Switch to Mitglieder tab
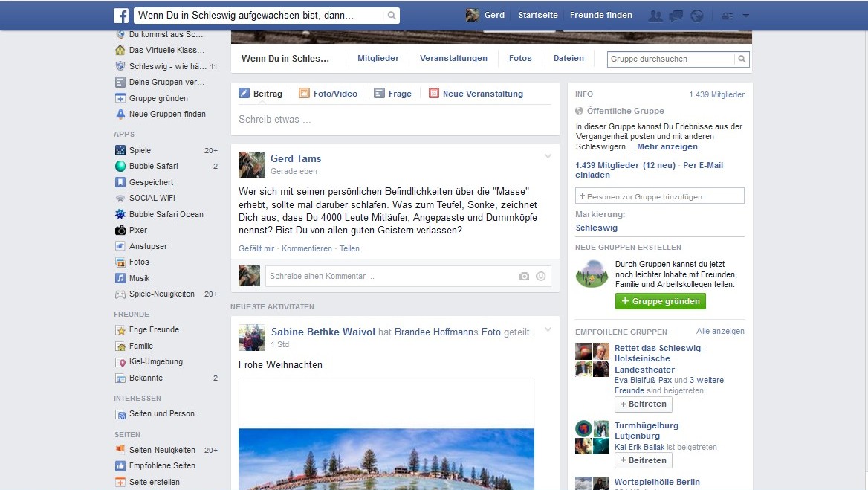868x490 pixels. point(378,58)
